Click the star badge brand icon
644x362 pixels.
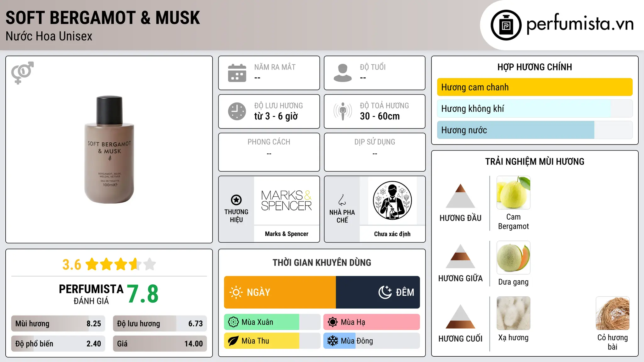point(236,200)
